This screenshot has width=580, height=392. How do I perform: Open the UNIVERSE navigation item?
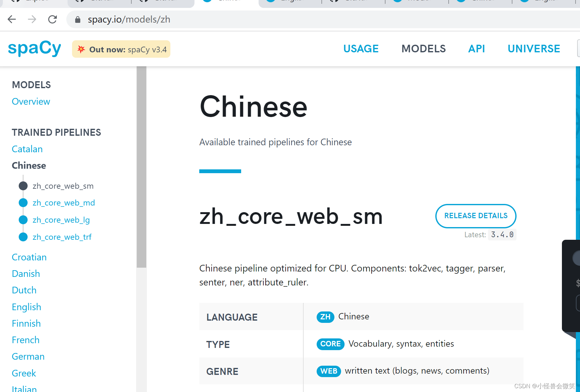tap(534, 49)
